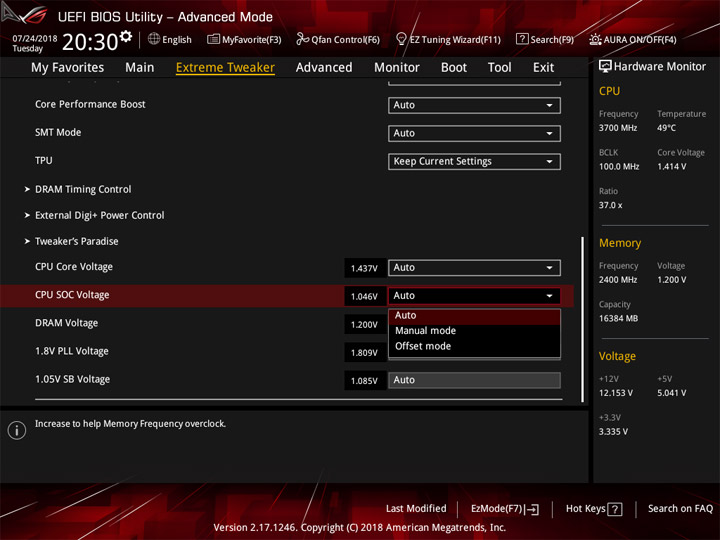Open TPU Keep Current Settings dropdown

(474, 161)
